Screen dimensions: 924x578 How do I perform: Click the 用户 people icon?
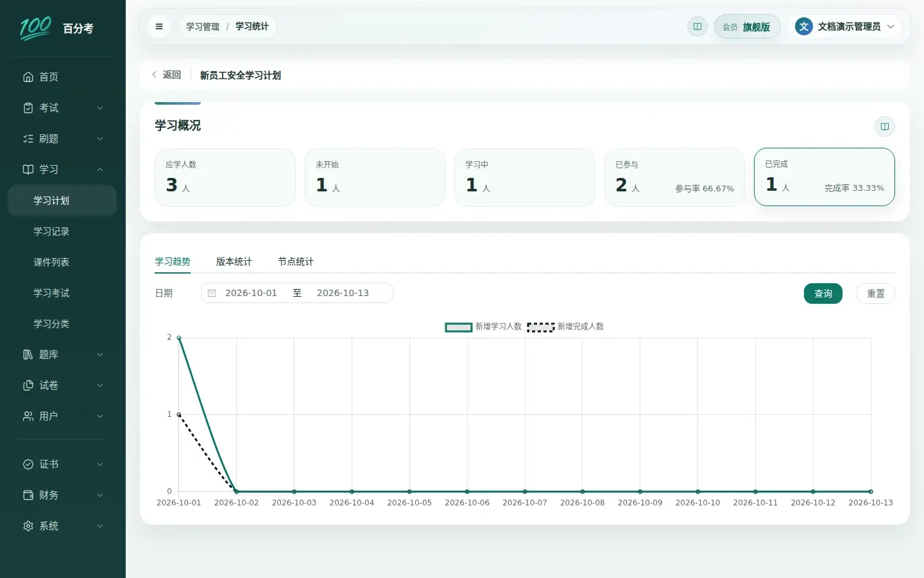[28, 416]
